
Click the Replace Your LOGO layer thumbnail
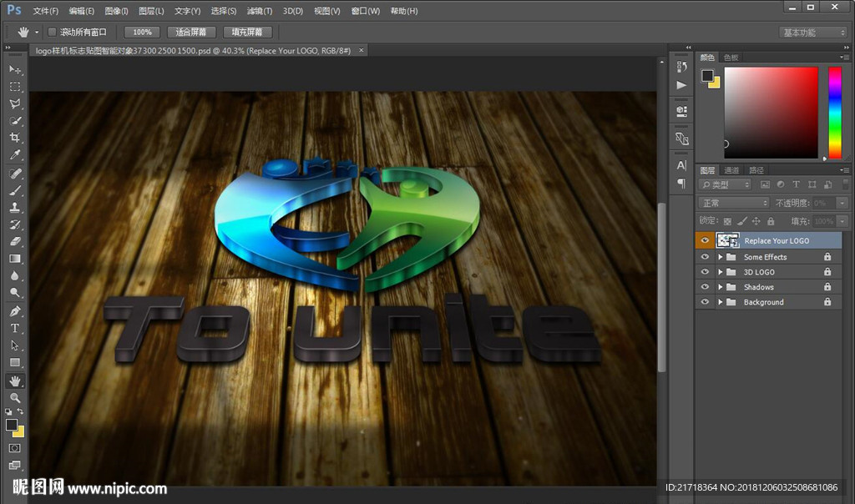727,240
